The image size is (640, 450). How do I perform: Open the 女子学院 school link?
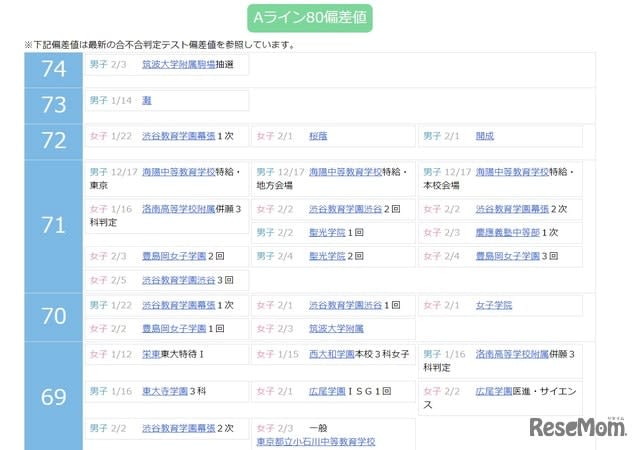[494, 305]
